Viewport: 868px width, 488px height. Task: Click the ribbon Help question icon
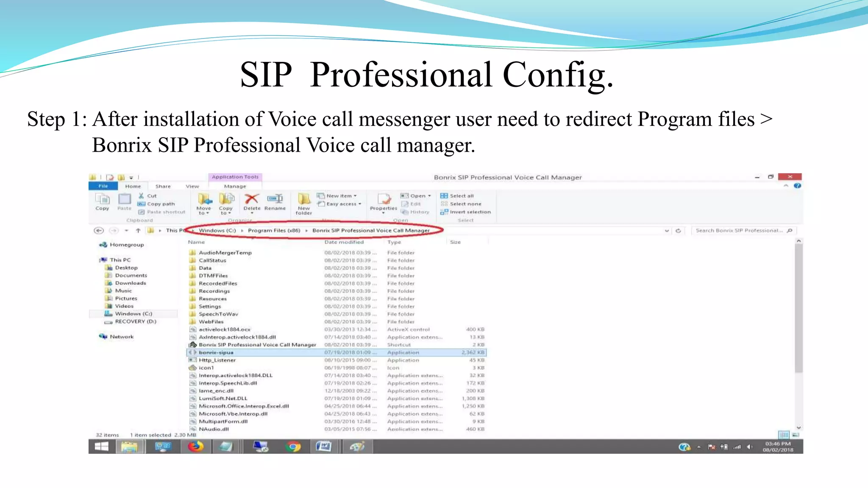[x=797, y=186]
